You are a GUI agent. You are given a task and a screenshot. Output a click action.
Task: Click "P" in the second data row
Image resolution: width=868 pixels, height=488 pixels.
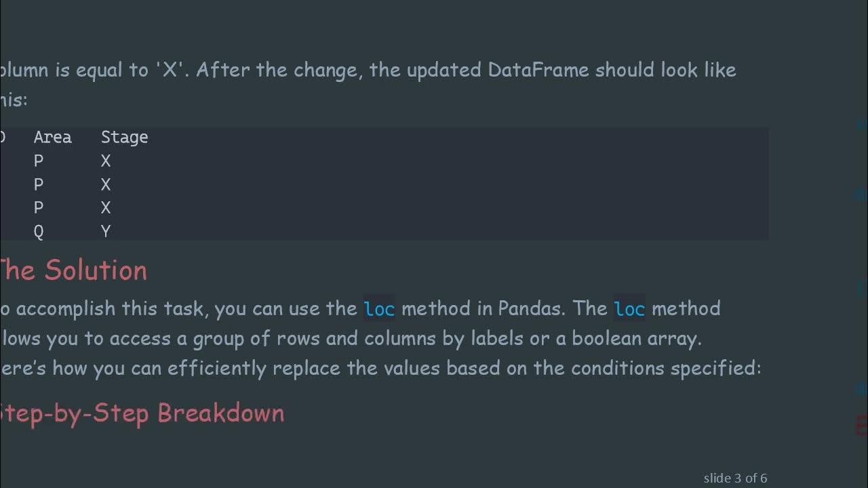point(39,185)
